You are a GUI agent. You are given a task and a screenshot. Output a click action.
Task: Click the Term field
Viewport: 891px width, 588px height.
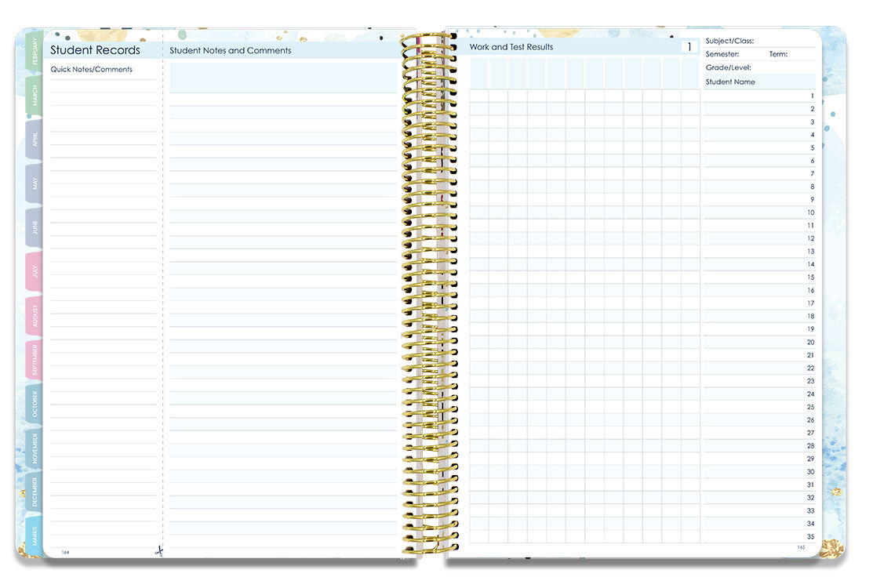point(802,54)
